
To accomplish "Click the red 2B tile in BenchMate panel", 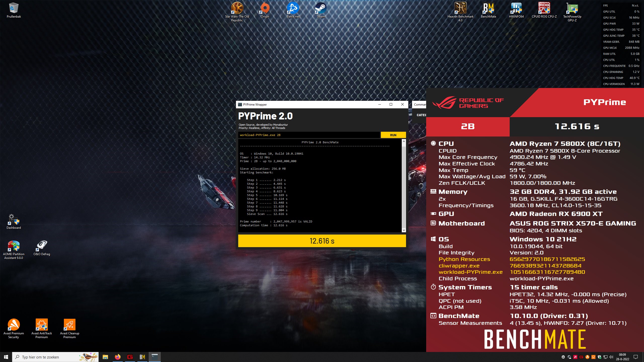I will click(468, 126).
